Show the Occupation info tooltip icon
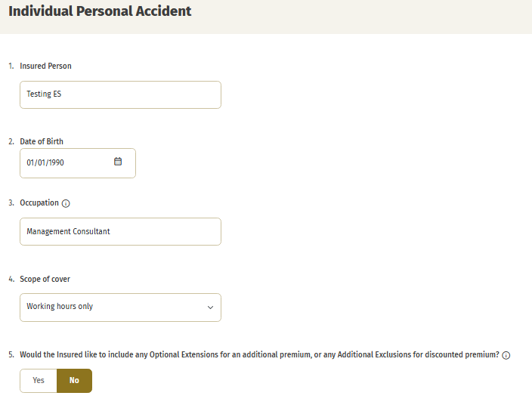Image resolution: width=532 pixels, height=405 pixels. pyautogui.click(x=66, y=203)
